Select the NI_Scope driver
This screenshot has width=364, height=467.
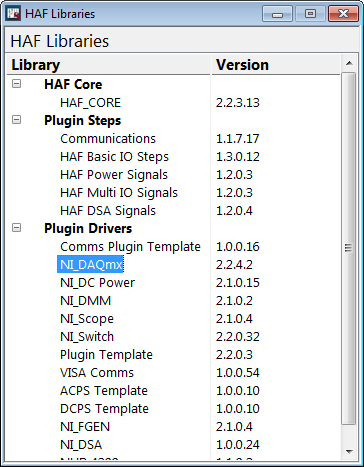[87, 319]
